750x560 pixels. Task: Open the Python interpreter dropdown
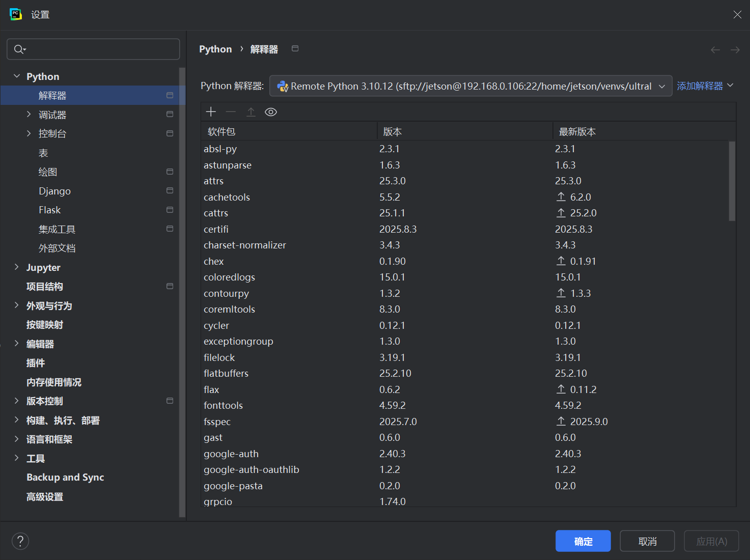tap(470, 86)
